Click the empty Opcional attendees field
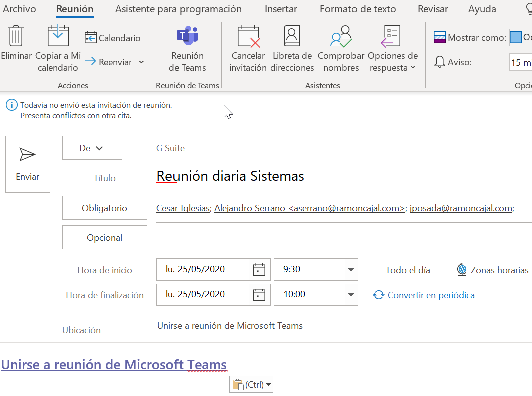Image resolution: width=532 pixels, height=396 pixels. click(x=344, y=238)
